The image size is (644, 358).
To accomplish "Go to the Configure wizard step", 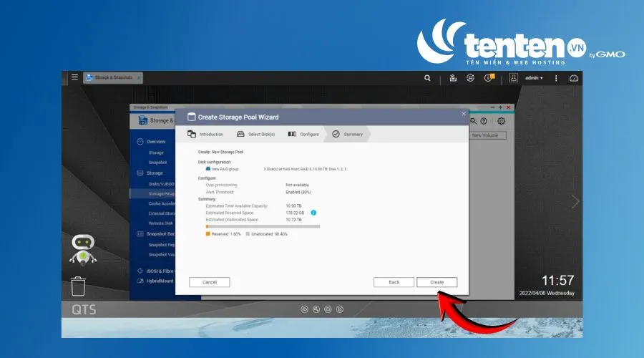I will (303, 134).
